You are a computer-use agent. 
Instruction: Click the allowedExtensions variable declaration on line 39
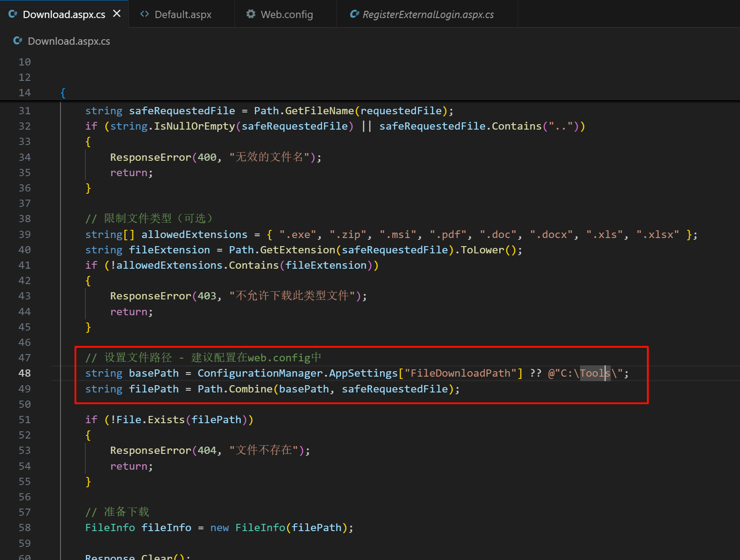[194, 234]
